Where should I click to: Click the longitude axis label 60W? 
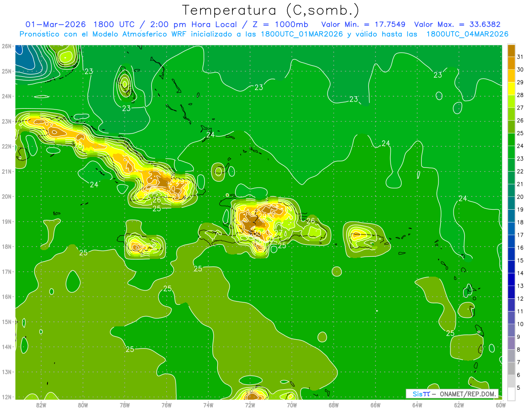point(501,405)
